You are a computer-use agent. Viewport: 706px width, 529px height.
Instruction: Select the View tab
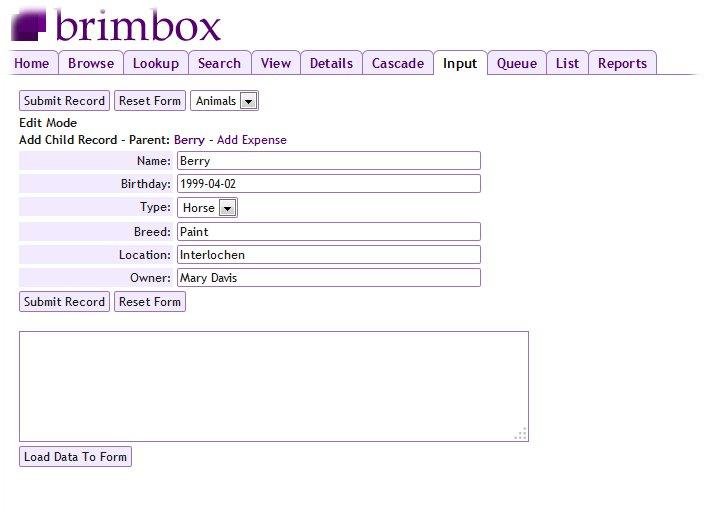[x=276, y=63]
